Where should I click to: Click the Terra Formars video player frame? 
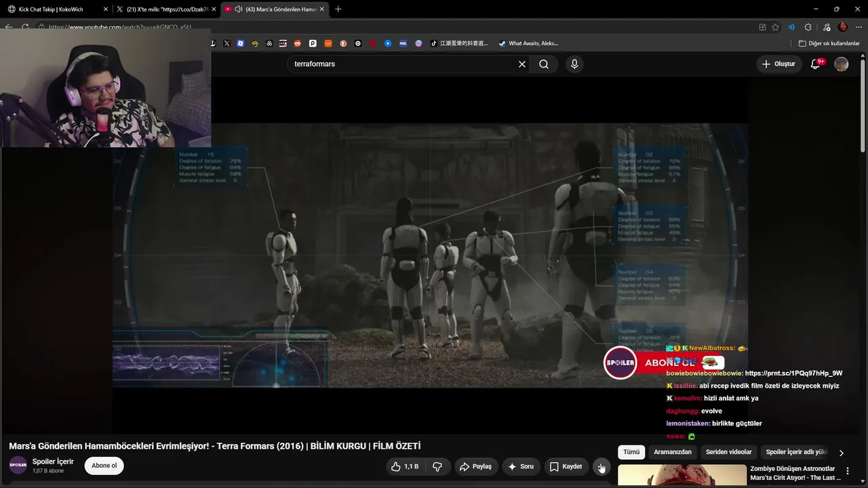pos(431,256)
